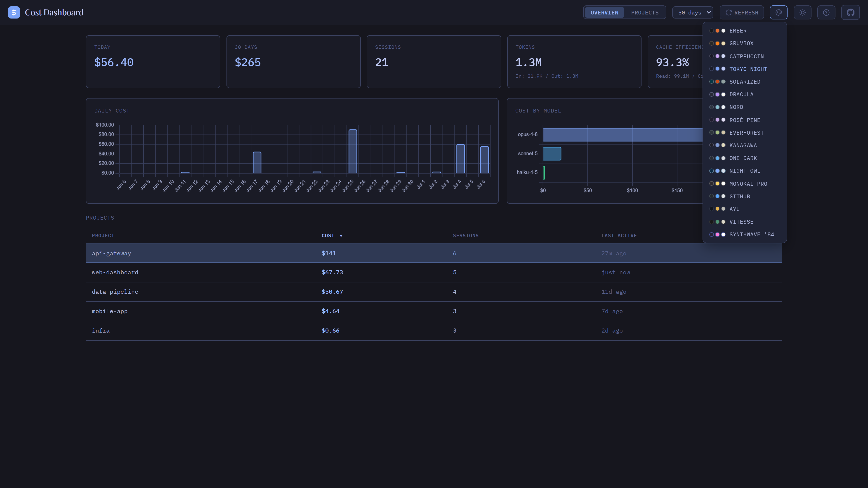The height and width of the screenshot is (488, 868).
Task: Apply the GitHub theme
Action: (x=745, y=196)
